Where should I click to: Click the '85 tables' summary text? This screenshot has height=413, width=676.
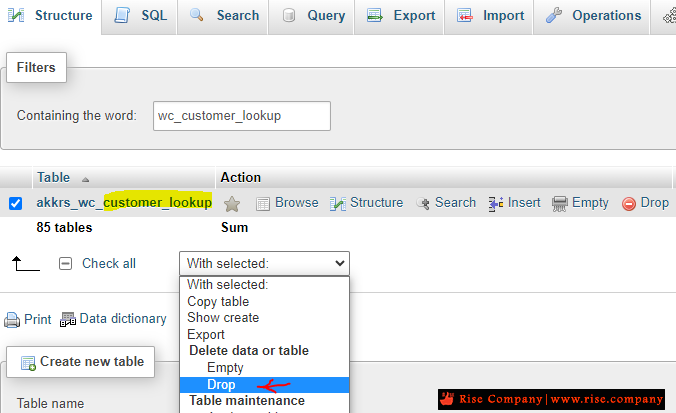pyautogui.click(x=64, y=227)
